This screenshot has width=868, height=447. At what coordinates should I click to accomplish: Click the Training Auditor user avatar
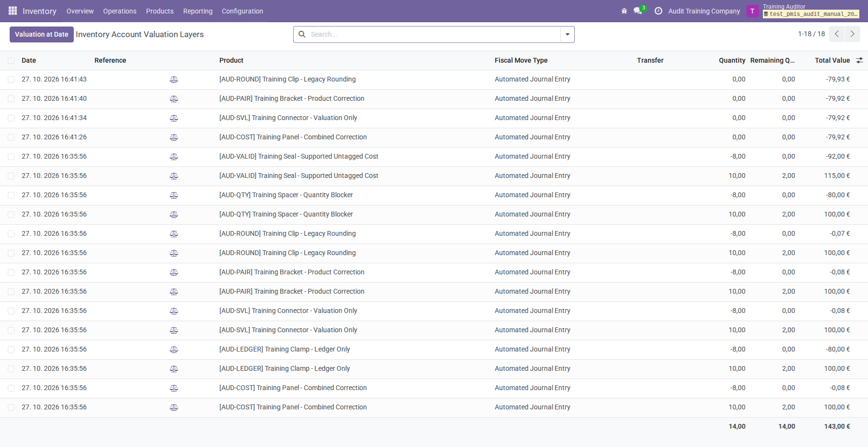(x=752, y=11)
